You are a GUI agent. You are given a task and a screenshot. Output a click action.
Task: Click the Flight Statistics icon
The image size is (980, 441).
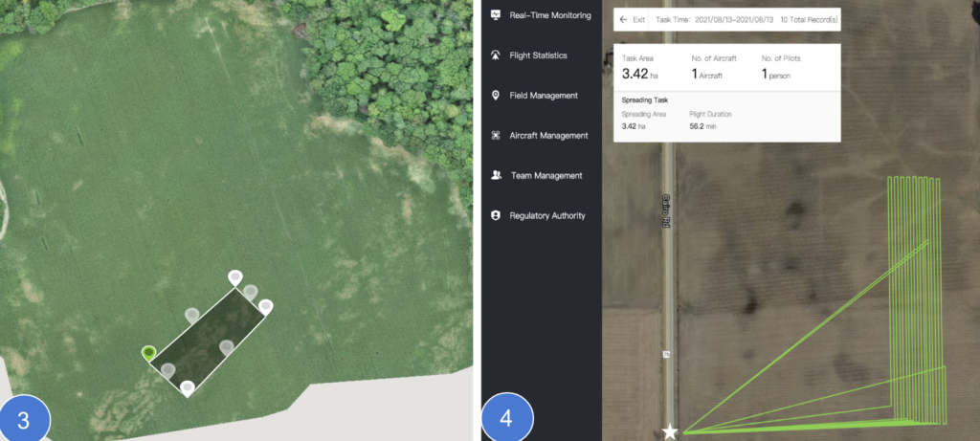[496, 55]
